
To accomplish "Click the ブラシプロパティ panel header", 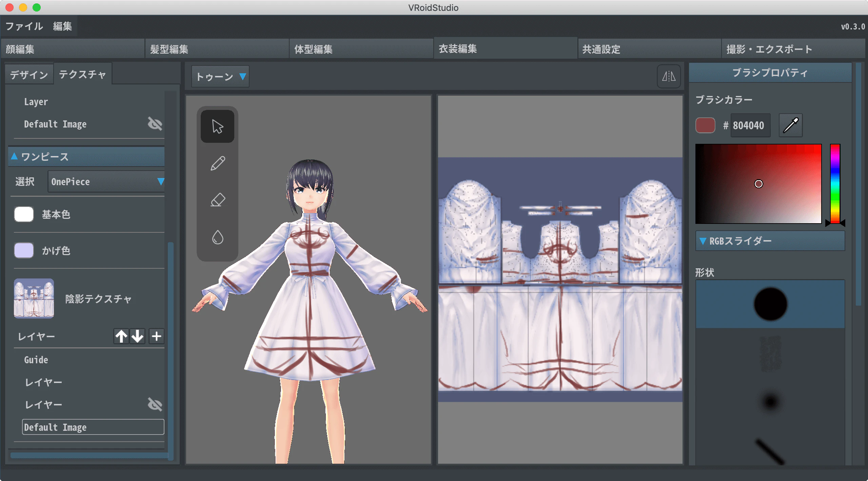I will 770,73.
